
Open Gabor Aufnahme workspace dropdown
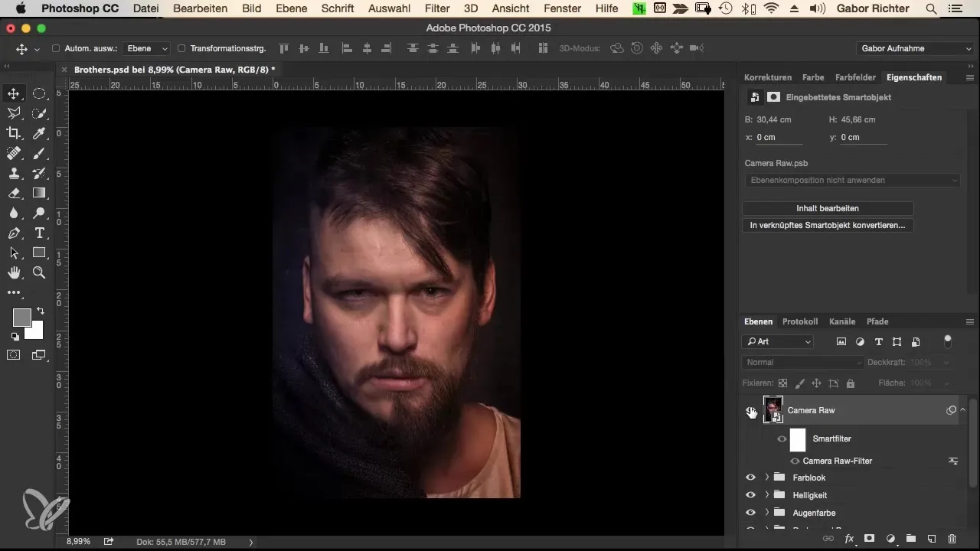(x=915, y=48)
